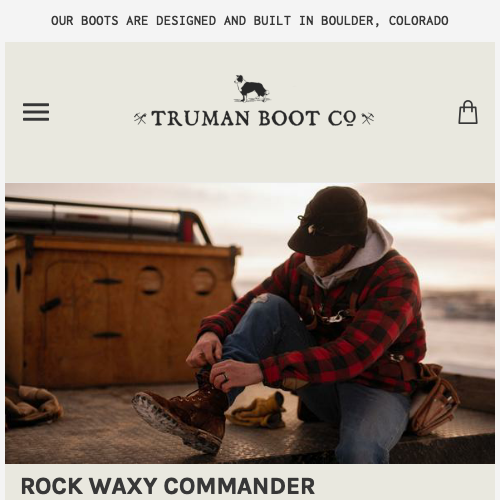Viewport: 500px width, 500px height.
Task: Click the Boulder, Colorado announcement banner
Action: [x=250, y=21]
